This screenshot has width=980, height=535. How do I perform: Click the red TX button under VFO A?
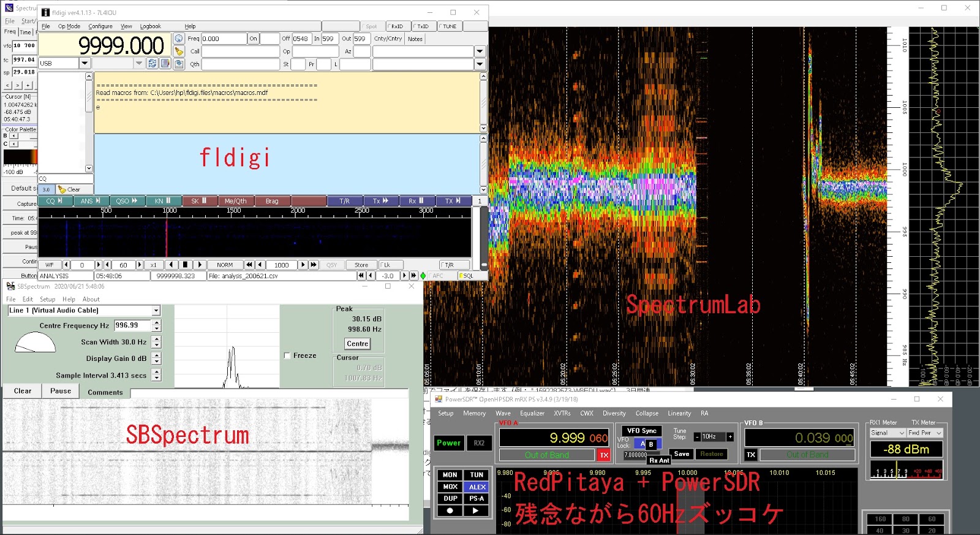[604, 455]
